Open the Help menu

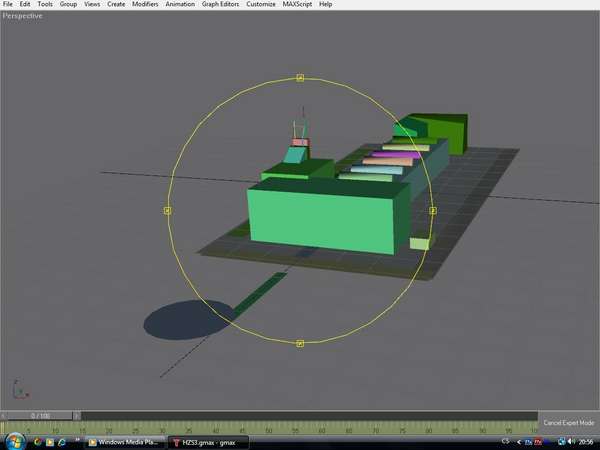click(325, 5)
